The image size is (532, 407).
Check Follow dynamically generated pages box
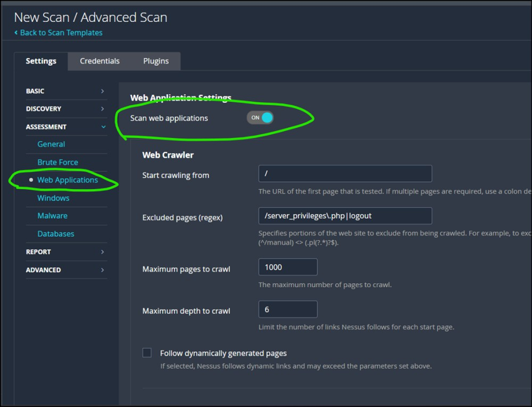(x=147, y=353)
